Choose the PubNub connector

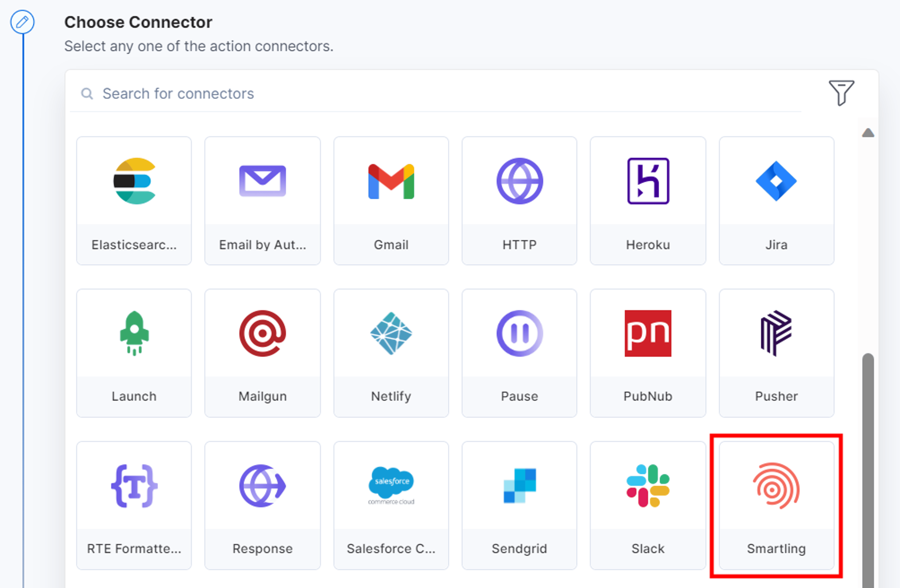tap(648, 353)
